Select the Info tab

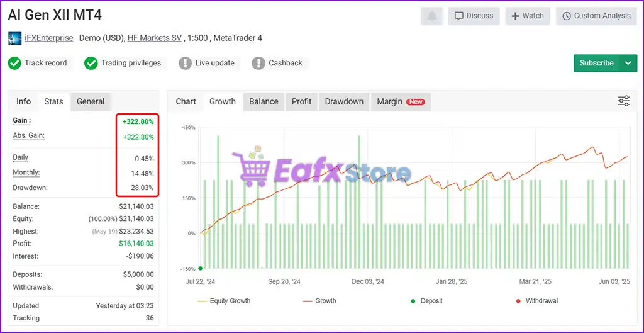(23, 101)
